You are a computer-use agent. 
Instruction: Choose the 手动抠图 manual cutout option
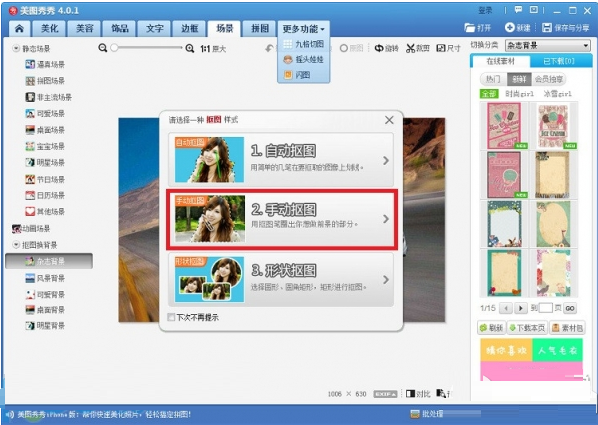282,219
